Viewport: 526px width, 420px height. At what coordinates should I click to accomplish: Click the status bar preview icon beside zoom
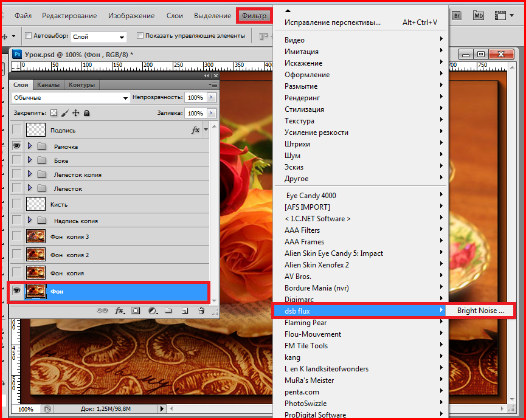point(47,409)
